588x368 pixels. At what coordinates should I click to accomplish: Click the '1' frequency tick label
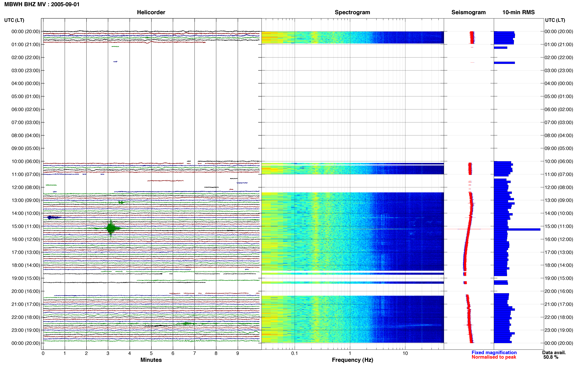pyautogui.click(x=350, y=353)
